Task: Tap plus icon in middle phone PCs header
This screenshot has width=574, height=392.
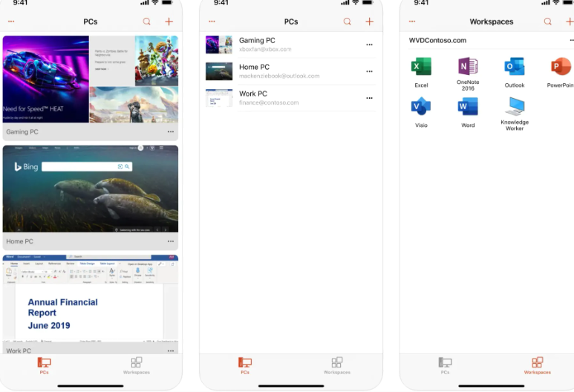Action: pyautogui.click(x=369, y=22)
